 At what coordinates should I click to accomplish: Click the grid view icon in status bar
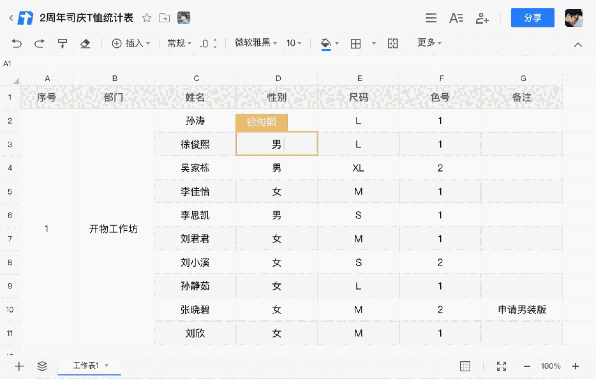[x=465, y=366]
